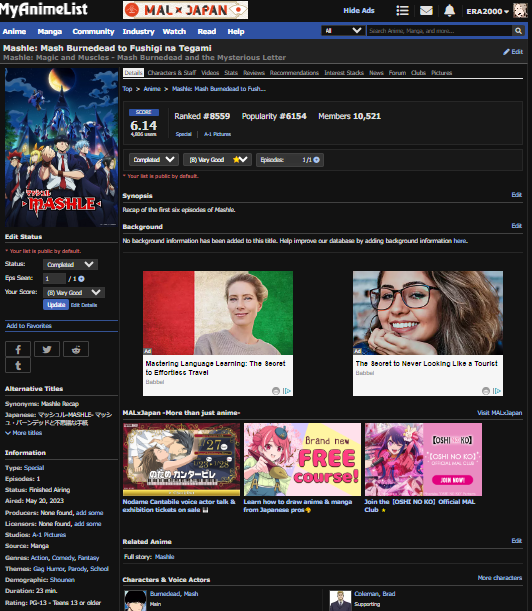Click Edit Details link
This screenshot has width=532, height=611.
point(84,305)
